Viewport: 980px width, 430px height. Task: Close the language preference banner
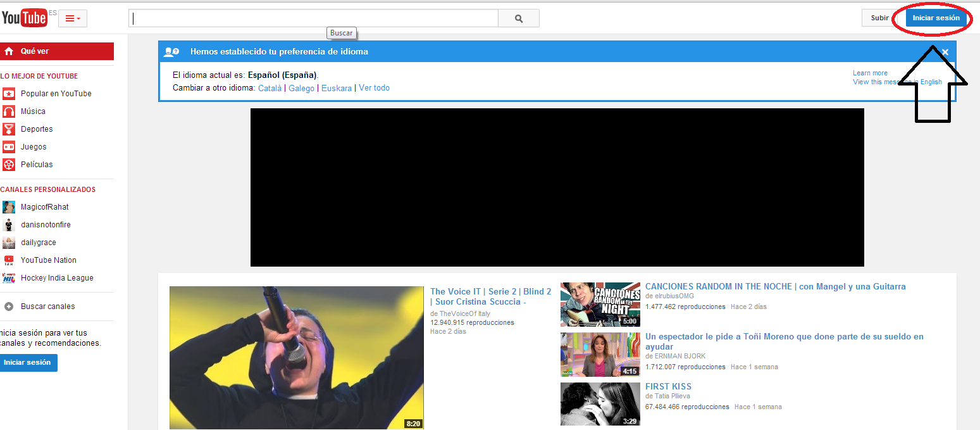tap(945, 52)
